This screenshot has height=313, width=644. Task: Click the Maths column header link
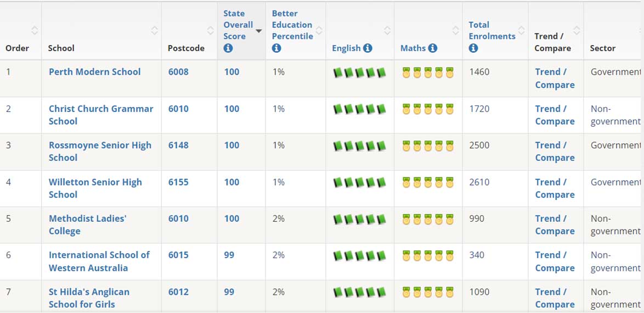(413, 48)
